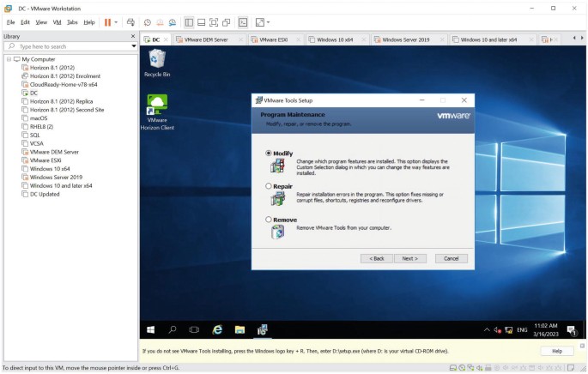Open the snapshot manager icon

[x=173, y=21]
